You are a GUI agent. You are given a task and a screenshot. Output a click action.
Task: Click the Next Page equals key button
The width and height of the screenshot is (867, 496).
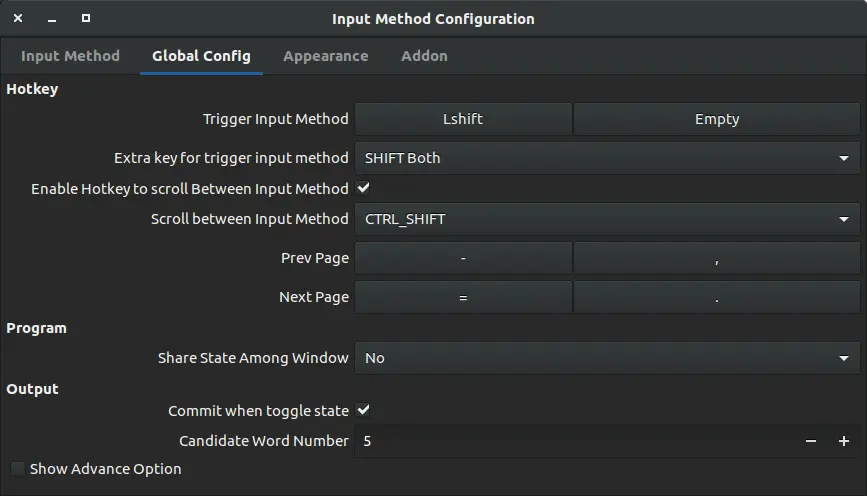pos(463,297)
